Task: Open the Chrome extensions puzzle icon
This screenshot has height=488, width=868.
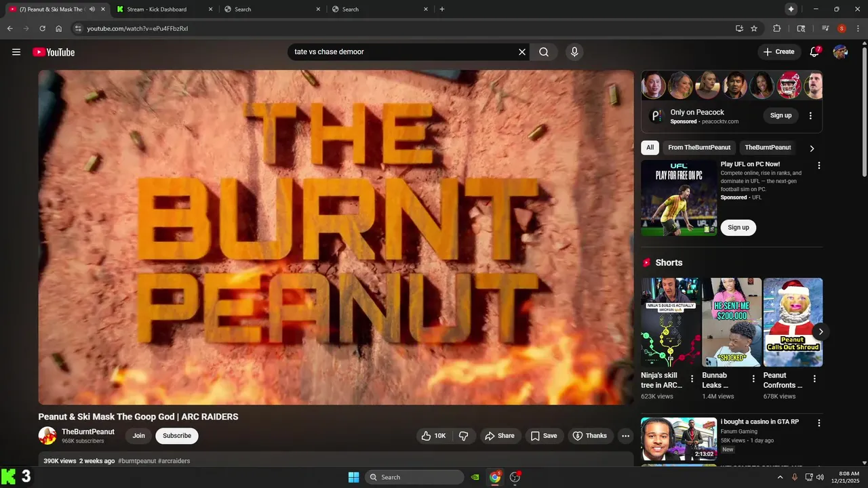Action: [777, 28]
